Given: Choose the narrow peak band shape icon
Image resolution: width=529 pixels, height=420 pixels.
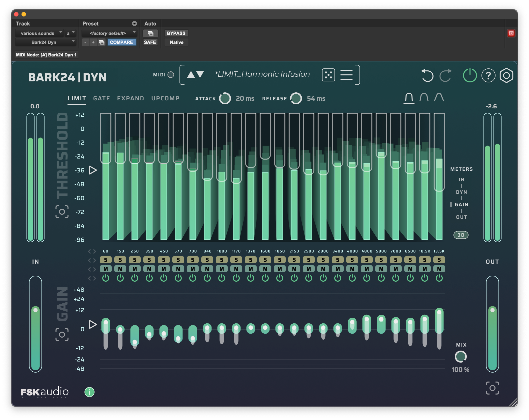Looking at the screenshot, I should click(x=439, y=97).
